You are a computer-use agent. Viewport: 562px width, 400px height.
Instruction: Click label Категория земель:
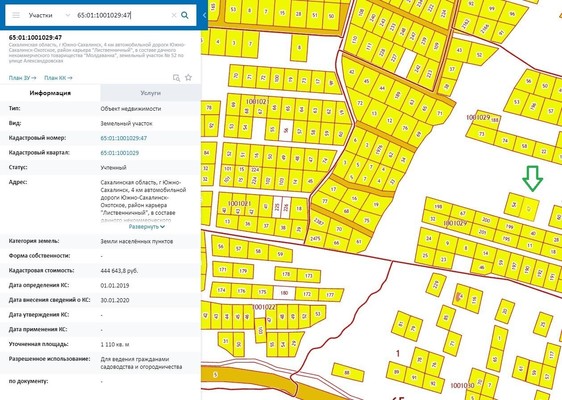[x=34, y=241]
